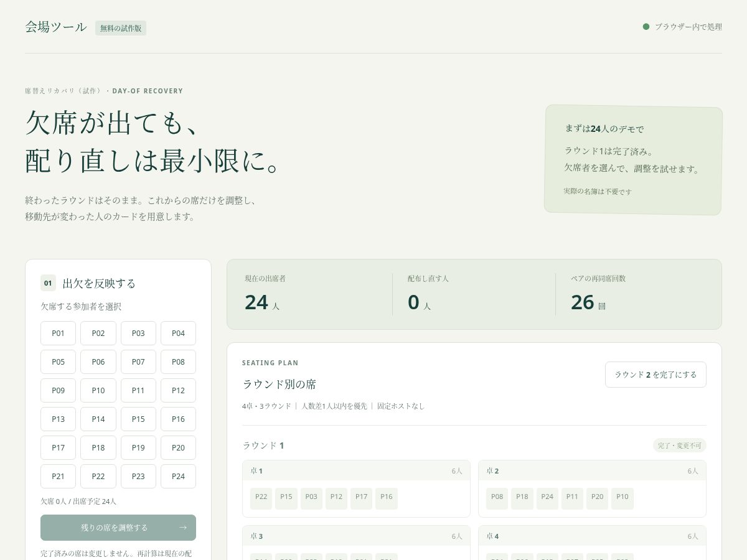The height and width of the screenshot is (560, 747).
Task: Click P12 seat chip in 卓 1
Action: [336, 499]
